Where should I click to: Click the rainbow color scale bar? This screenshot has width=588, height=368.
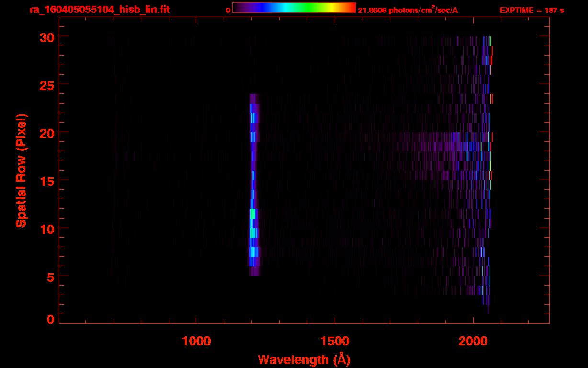[x=294, y=8]
